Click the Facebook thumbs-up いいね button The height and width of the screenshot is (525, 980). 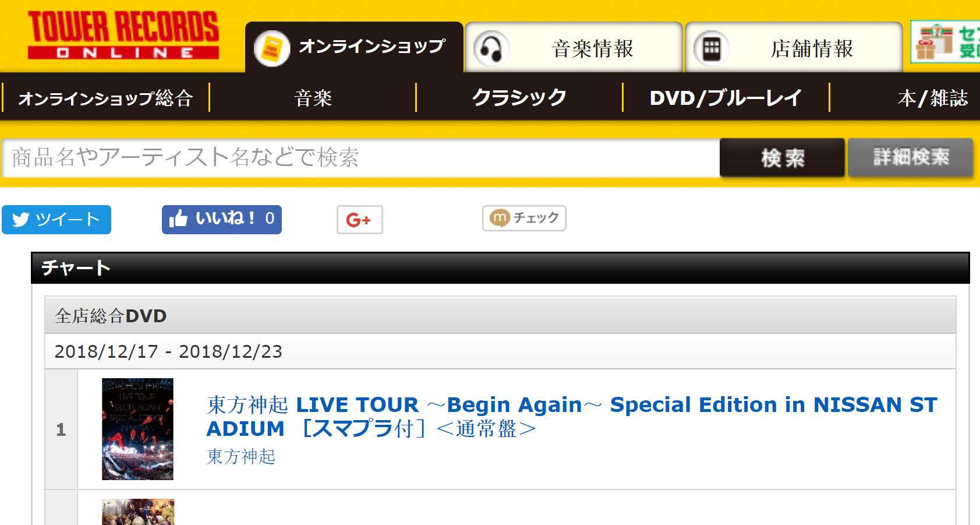pyautogui.click(x=222, y=220)
